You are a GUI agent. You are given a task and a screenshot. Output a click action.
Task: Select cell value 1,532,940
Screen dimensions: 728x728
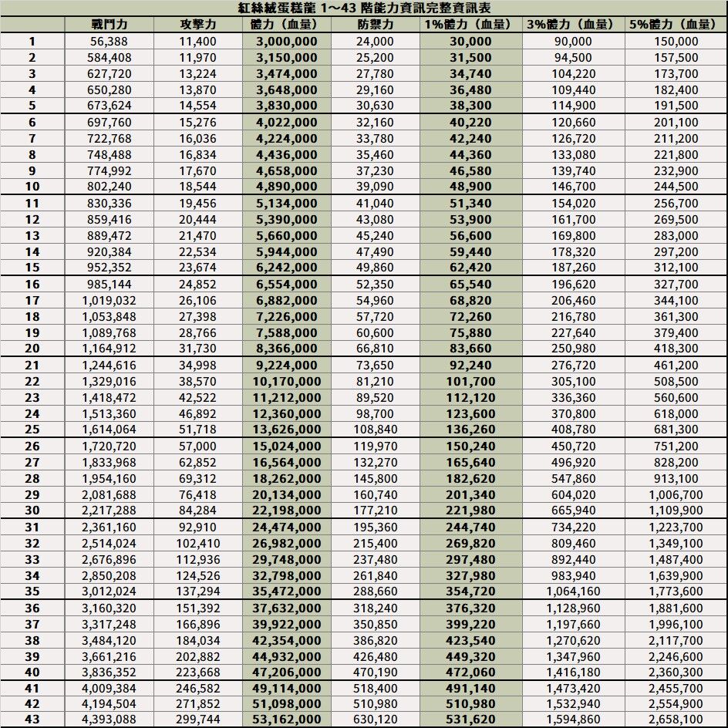[574, 704]
